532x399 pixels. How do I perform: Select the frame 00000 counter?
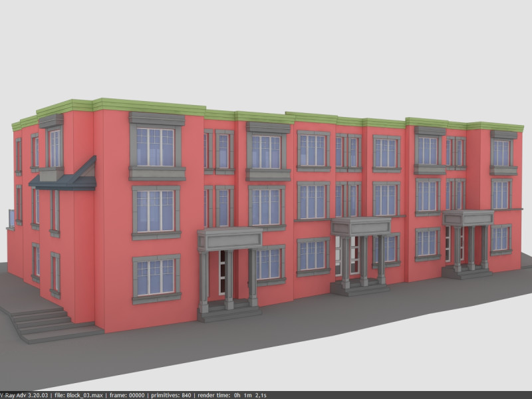(128, 394)
